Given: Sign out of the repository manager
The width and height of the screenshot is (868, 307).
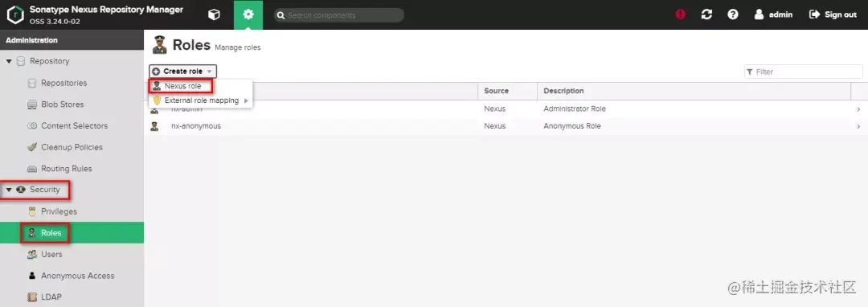Looking at the screenshot, I should (x=833, y=15).
